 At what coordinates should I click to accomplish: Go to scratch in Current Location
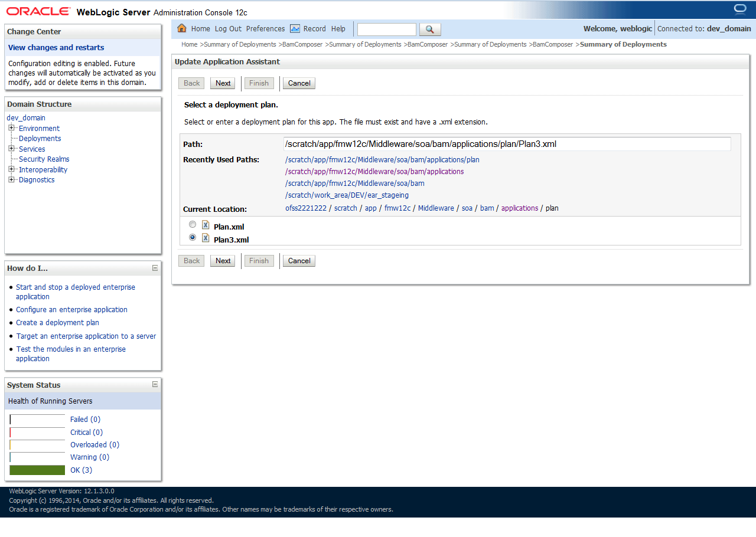346,208
